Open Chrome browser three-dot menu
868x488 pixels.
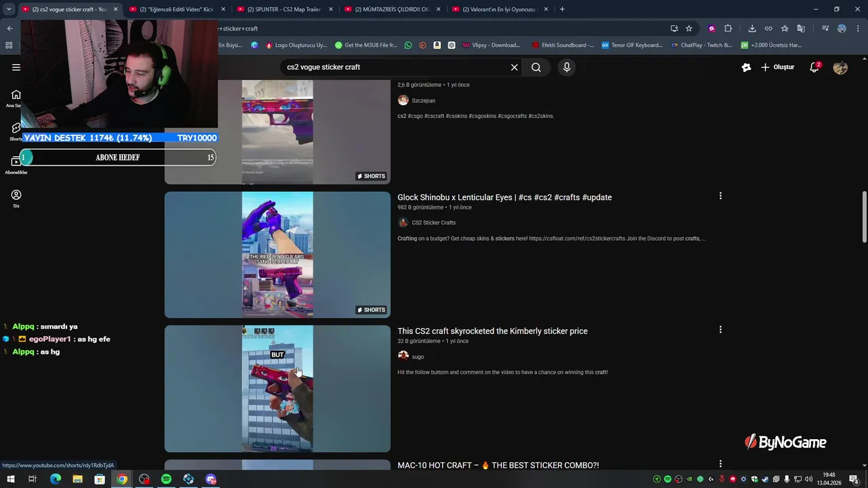857,28
